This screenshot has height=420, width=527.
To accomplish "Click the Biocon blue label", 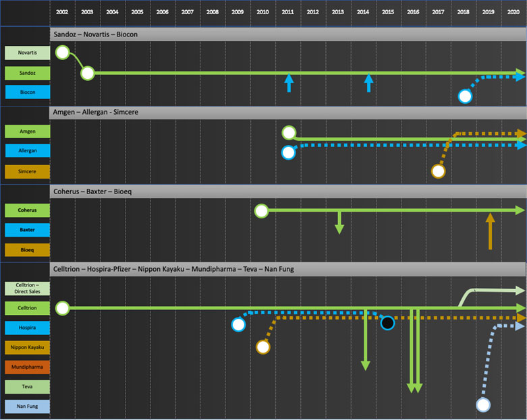I will [x=28, y=92].
